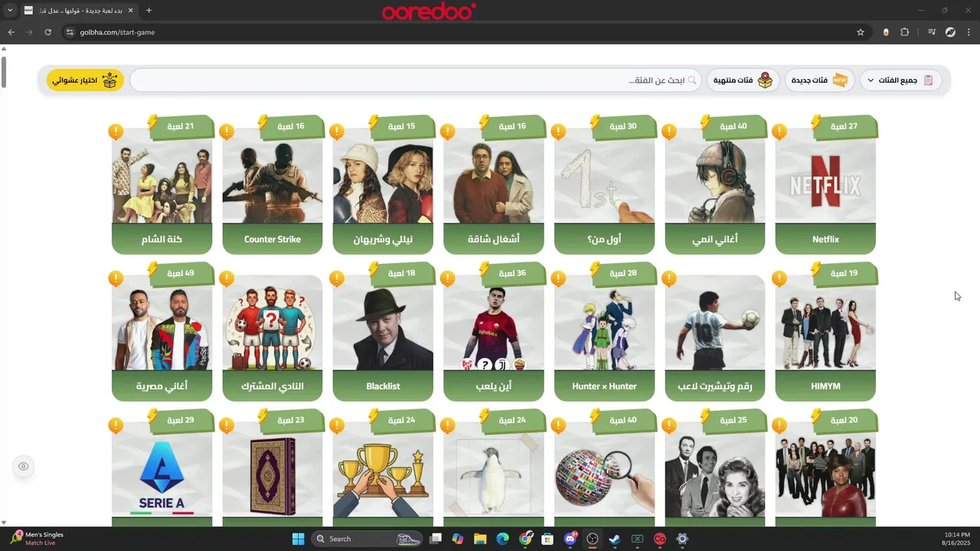Click the taskbar Search box
Viewport: 980px width, 551px height.
pyautogui.click(x=367, y=539)
